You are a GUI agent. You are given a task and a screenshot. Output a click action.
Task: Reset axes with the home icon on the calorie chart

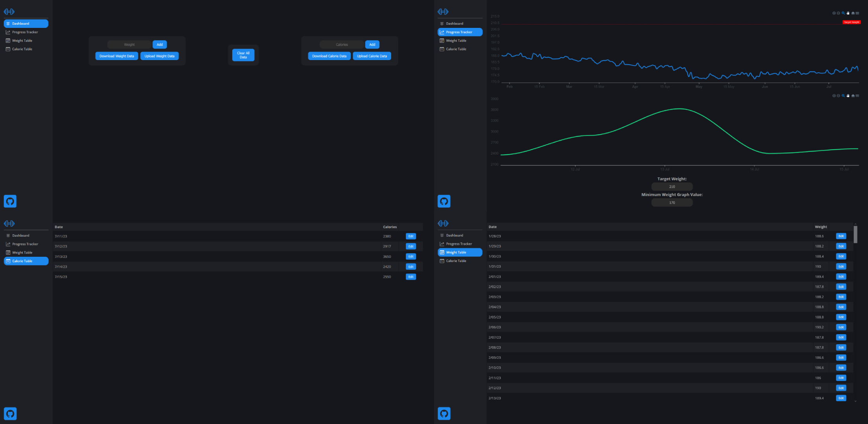point(853,96)
